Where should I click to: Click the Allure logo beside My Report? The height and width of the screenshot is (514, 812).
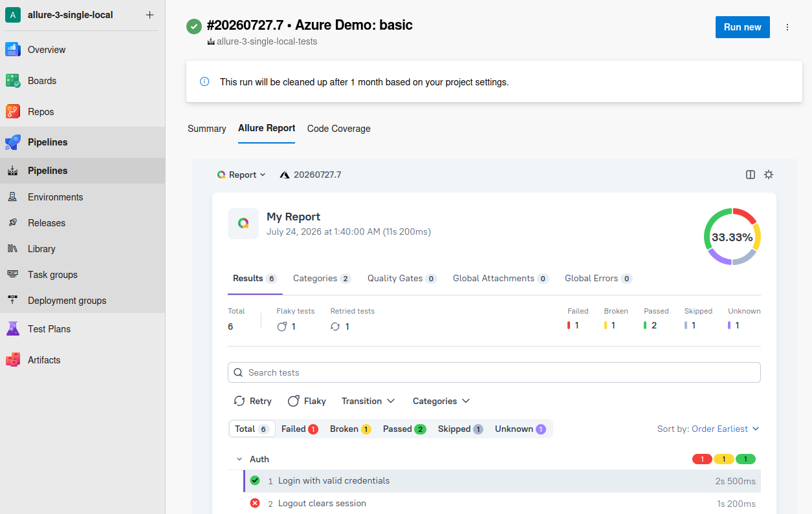click(x=243, y=224)
